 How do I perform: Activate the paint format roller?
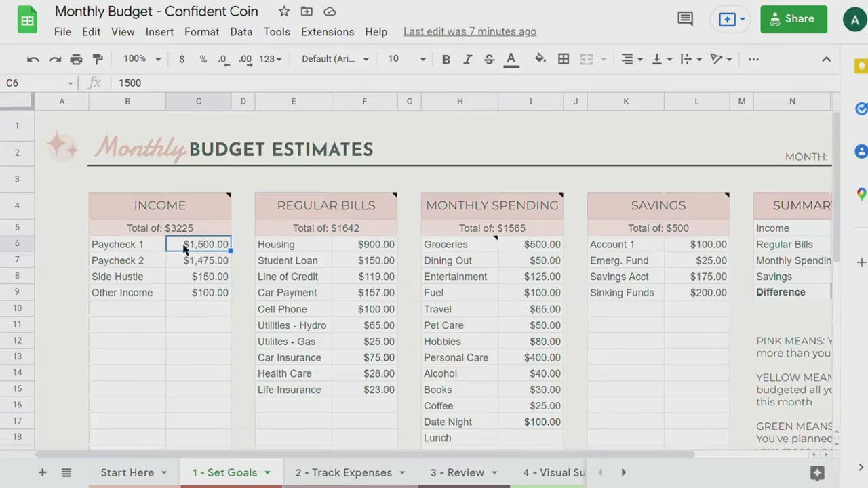[x=98, y=59]
